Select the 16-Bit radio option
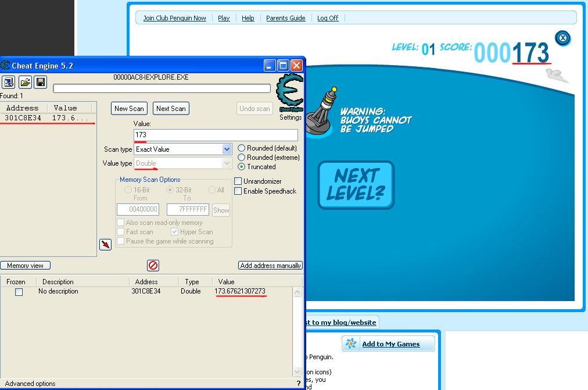Viewport: 588px width, 390px height. click(x=128, y=189)
